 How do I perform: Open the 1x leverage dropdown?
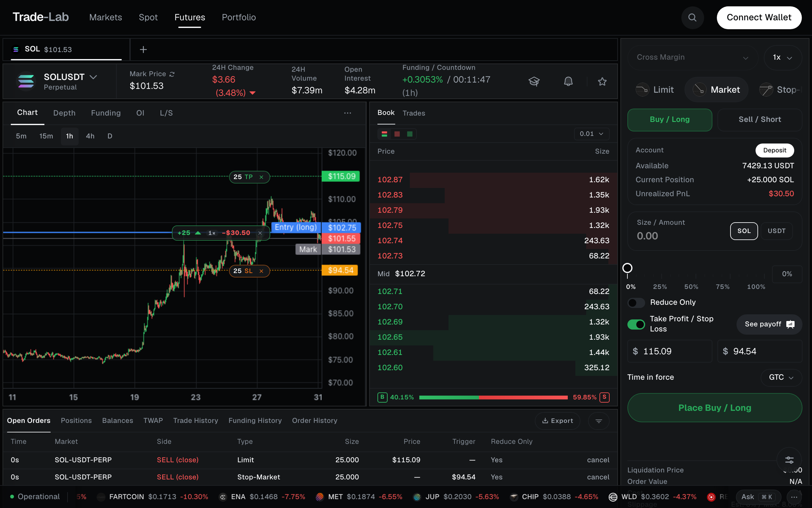click(783, 57)
